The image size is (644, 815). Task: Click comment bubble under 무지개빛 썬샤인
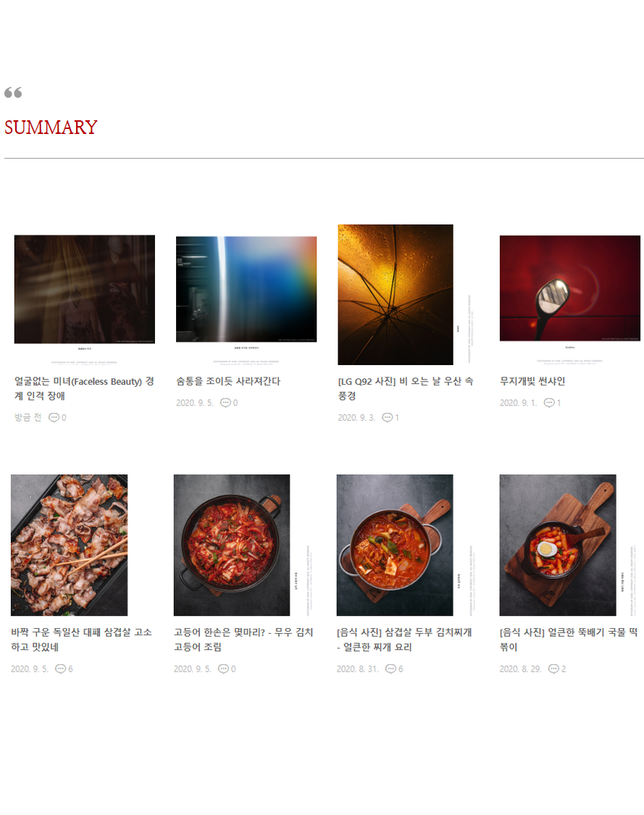pyautogui.click(x=549, y=403)
